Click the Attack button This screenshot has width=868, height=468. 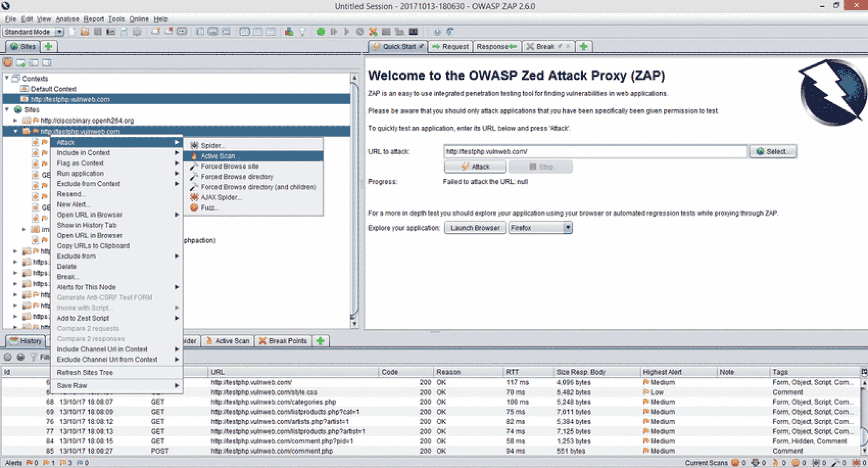475,166
